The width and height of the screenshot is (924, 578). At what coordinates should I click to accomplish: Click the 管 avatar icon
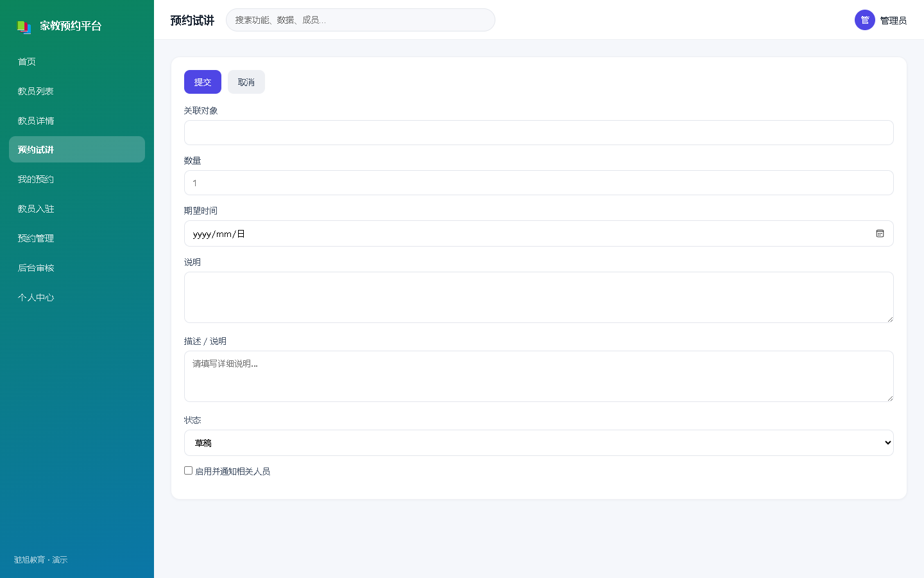click(864, 20)
